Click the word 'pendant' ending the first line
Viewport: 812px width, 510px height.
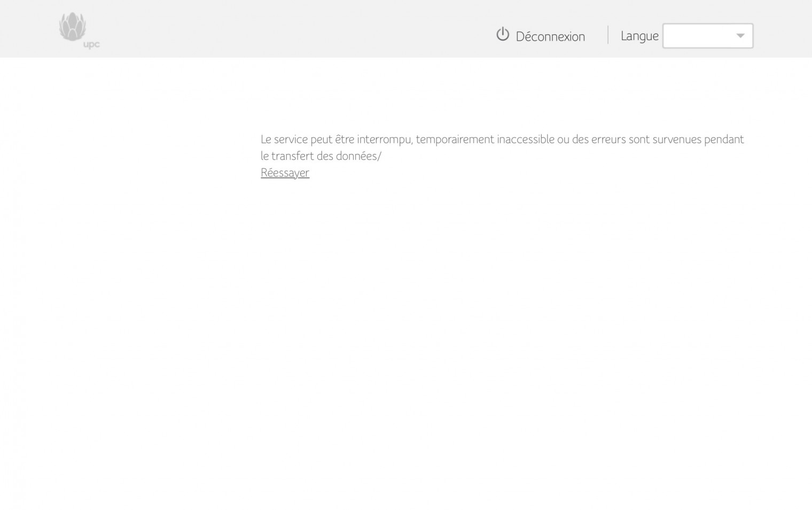pos(724,140)
